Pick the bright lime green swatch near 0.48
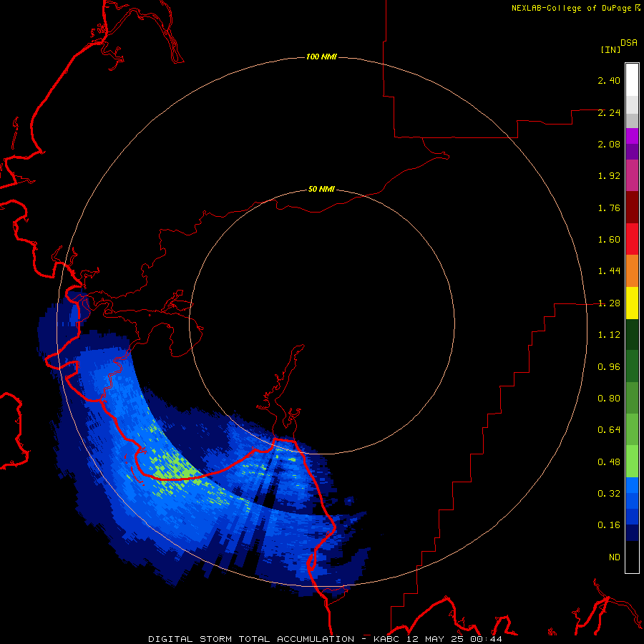This screenshot has width=644, height=644. pyautogui.click(x=632, y=462)
